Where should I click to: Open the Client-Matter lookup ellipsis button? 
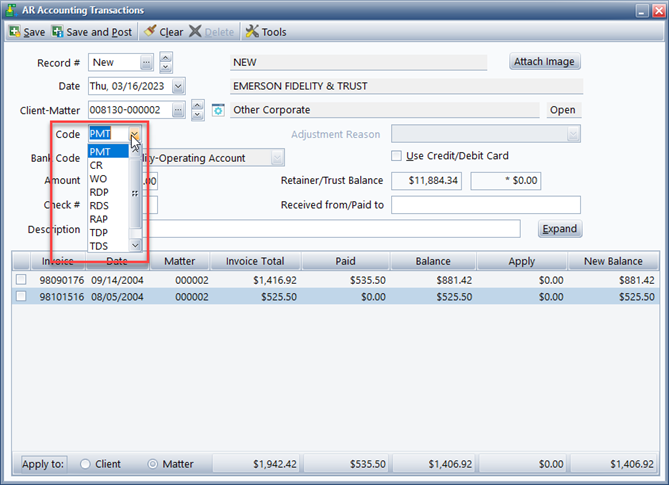178,110
